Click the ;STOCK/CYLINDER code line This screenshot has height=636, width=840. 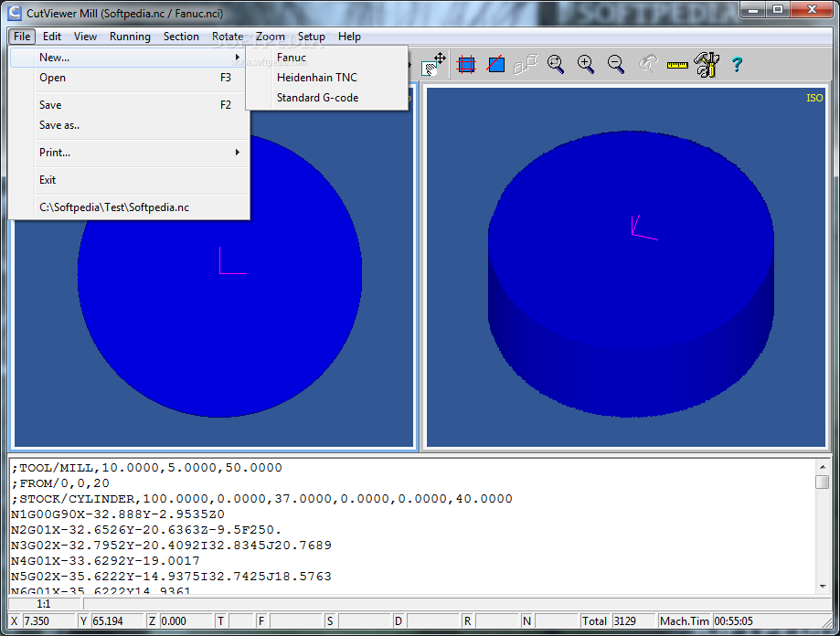[x=261, y=499]
